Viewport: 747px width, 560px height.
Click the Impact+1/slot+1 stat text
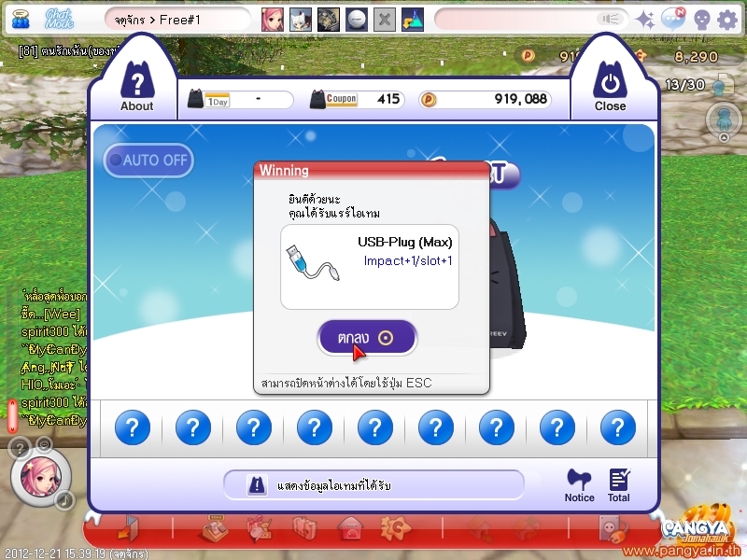point(408,261)
